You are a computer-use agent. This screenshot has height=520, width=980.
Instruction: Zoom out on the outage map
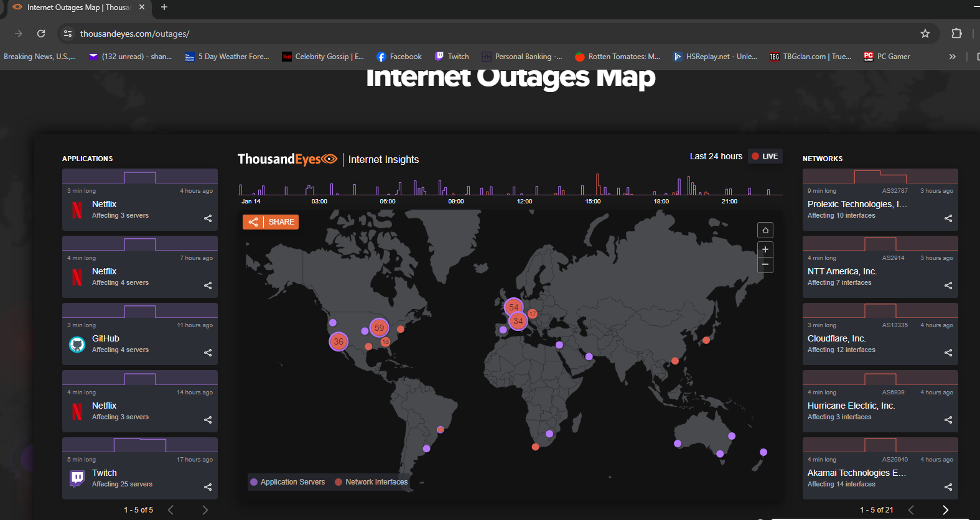click(765, 265)
